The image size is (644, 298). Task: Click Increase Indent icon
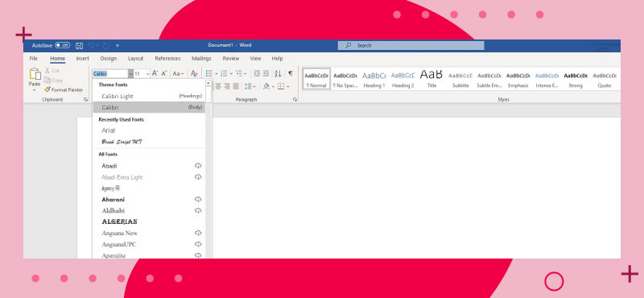point(266,73)
